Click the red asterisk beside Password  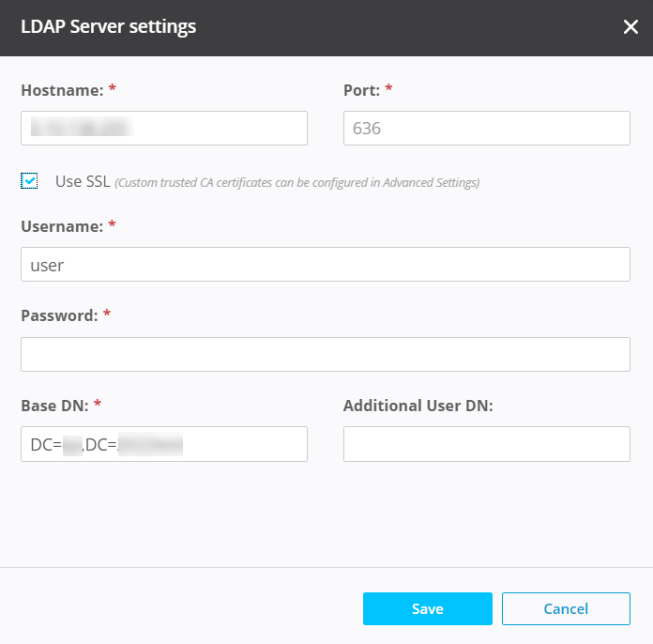tap(107, 315)
